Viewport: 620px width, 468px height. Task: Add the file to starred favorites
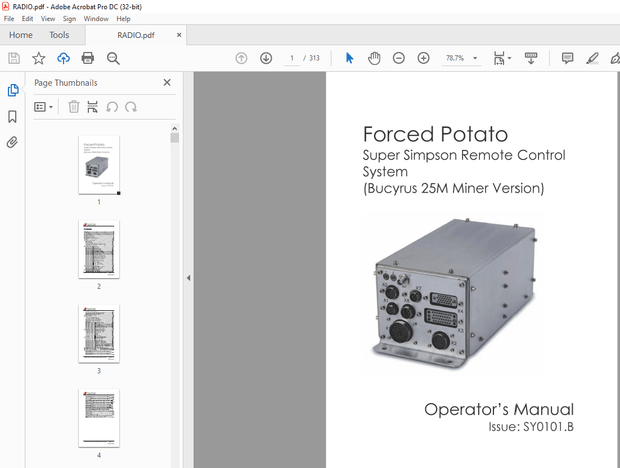pos(39,58)
